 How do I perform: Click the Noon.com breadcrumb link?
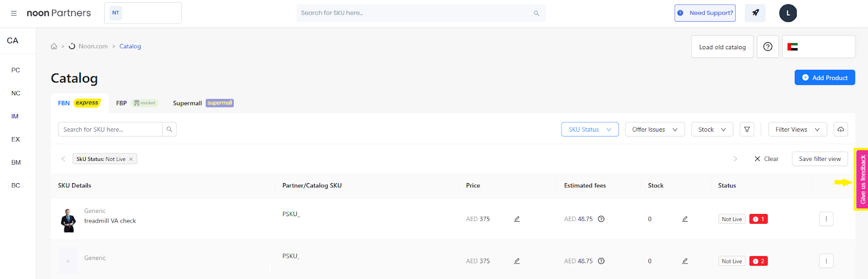point(93,47)
